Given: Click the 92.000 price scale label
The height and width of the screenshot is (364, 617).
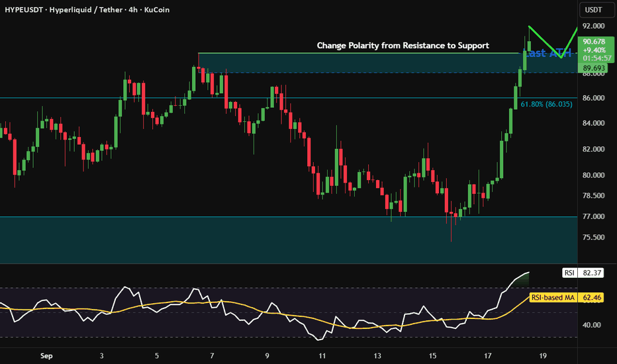Looking at the screenshot, I should (x=594, y=26).
